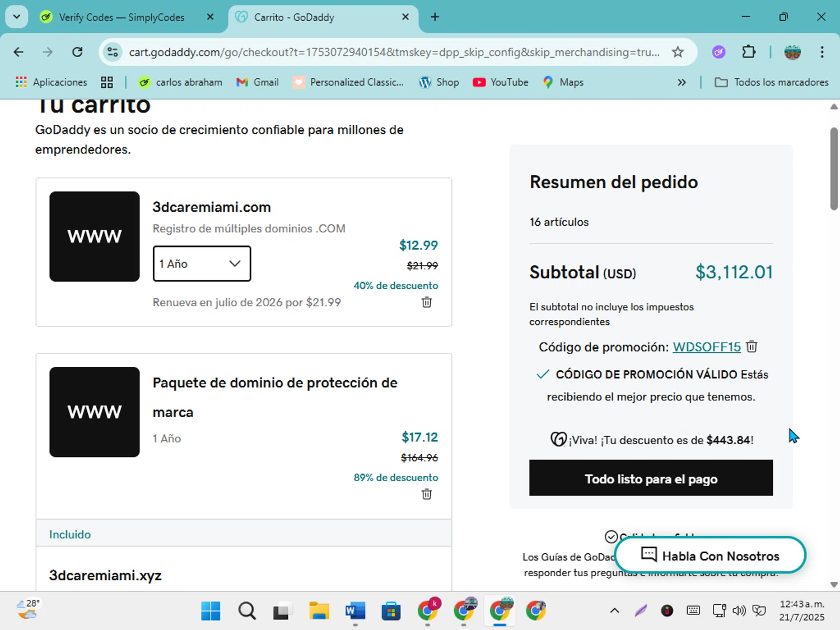Image resolution: width=840 pixels, height=630 pixels.
Task: Open a new browser tab
Action: point(435,17)
